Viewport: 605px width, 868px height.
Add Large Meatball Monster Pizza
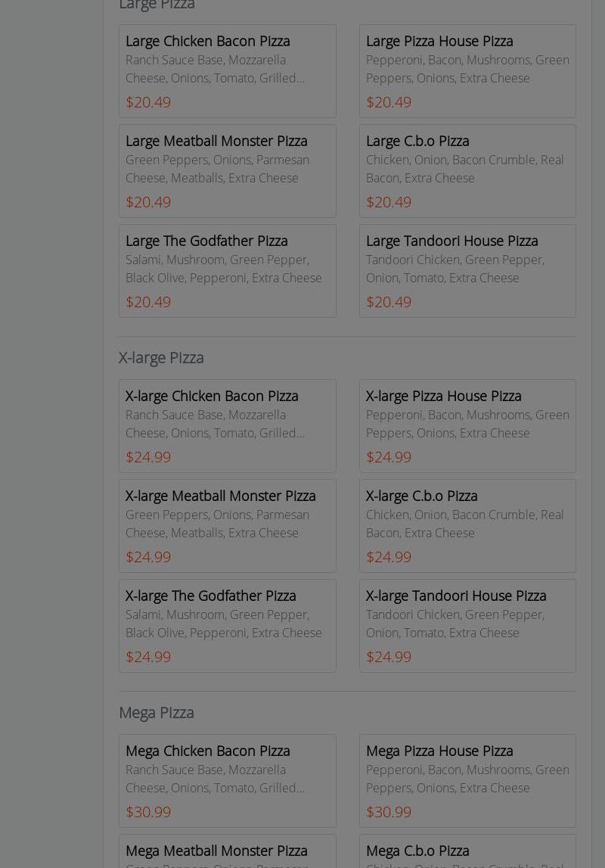pos(227,171)
